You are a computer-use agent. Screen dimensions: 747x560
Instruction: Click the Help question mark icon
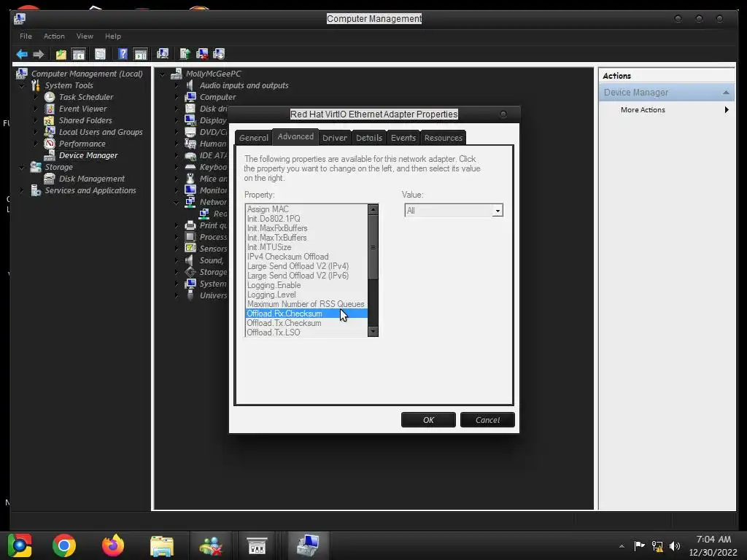[123, 54]
